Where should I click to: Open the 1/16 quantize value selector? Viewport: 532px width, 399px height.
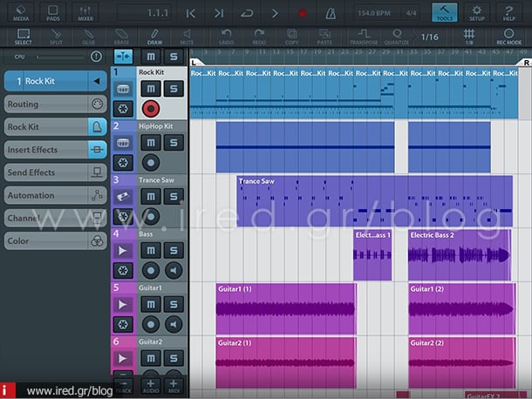coord(430,37)
